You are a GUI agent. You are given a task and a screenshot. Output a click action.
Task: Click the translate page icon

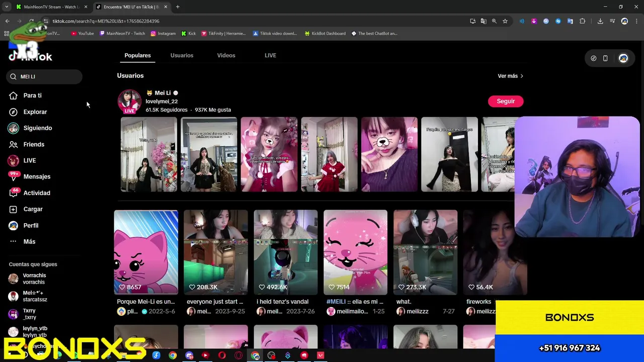484,21
